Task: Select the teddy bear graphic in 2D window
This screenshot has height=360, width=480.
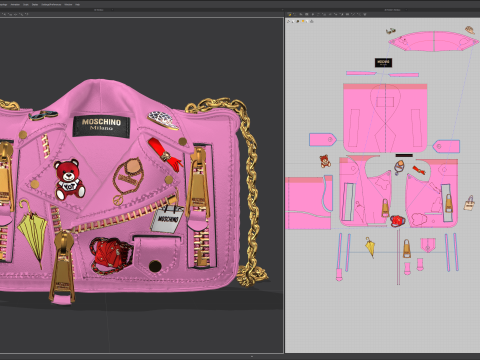Action: pyautogui.click(x=325, y=161)
